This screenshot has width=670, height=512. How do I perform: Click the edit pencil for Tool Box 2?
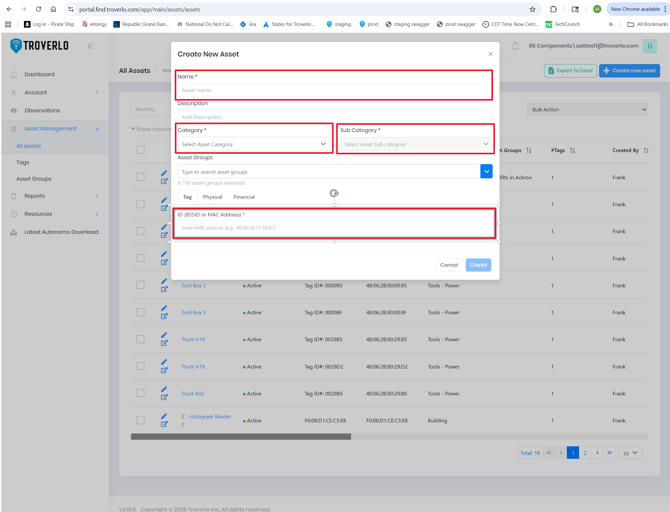point(164,281)
